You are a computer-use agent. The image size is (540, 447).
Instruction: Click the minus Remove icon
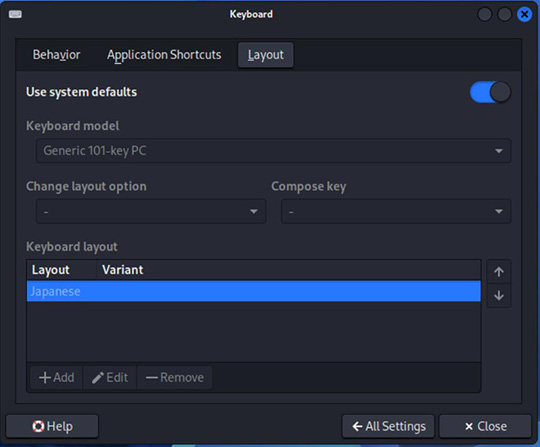152,378
